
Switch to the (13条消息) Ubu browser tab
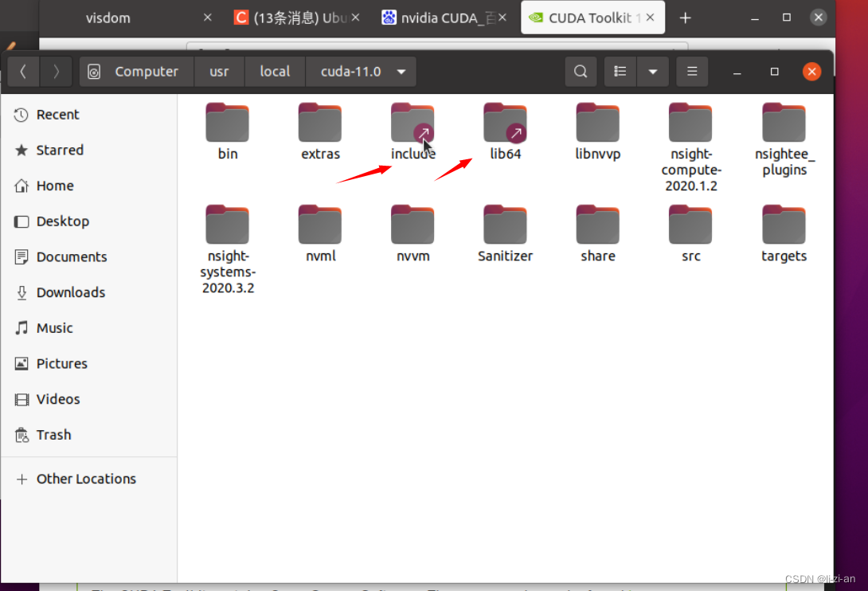[x=296, y=18]
